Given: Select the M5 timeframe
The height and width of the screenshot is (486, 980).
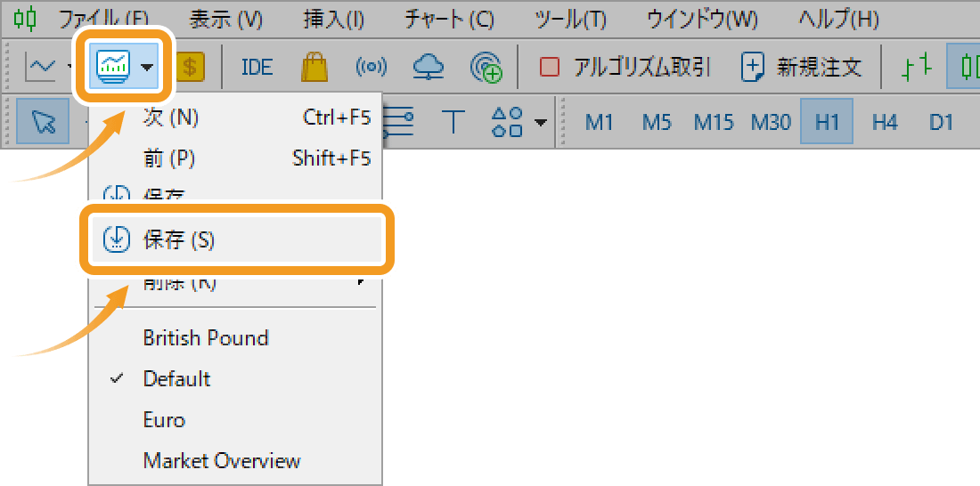Looking at the screenshot, I should (657, 121).
